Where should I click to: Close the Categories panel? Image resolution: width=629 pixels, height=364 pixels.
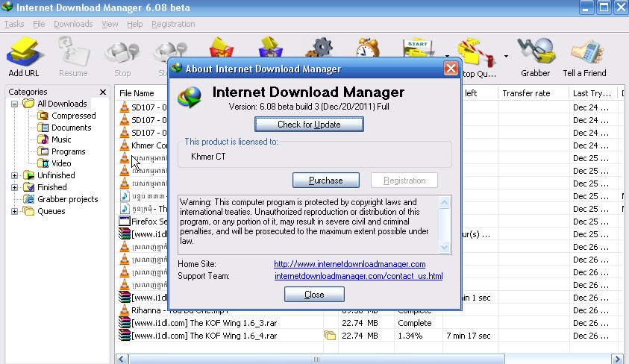pyautogui.click(x=103, y=92)
